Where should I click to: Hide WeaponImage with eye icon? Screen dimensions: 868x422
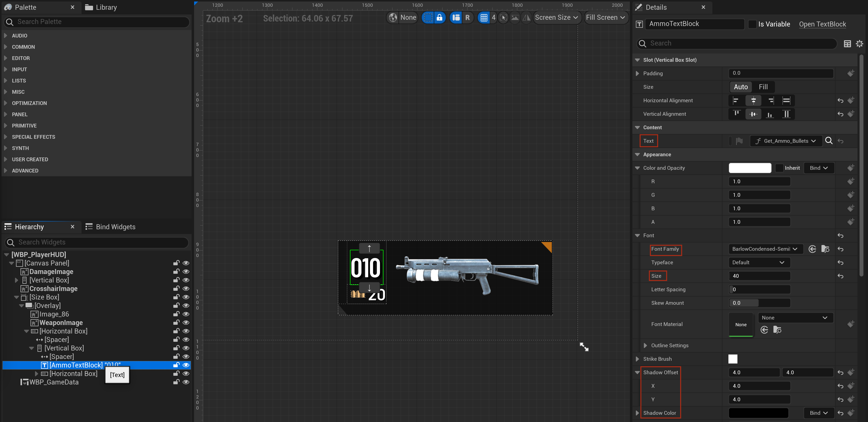click(x=186, y=323)
